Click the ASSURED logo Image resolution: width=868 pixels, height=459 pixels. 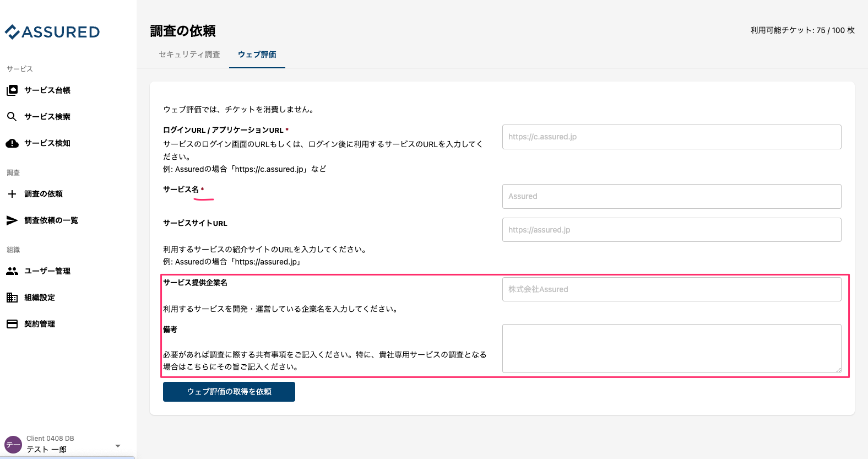click(52, 32)
